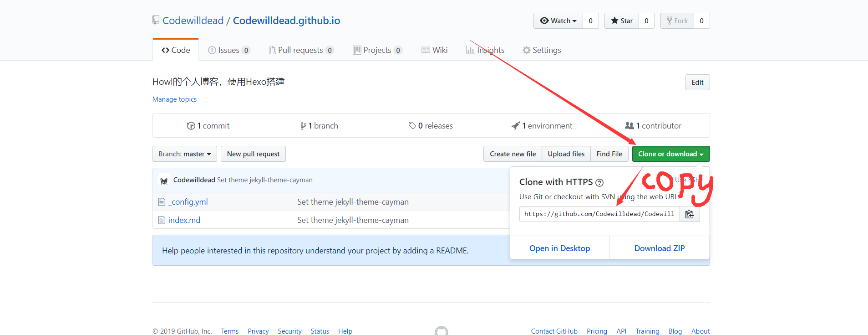Switch to the Code tab
The width and height of the screenshot is (868, 335).
176,50
